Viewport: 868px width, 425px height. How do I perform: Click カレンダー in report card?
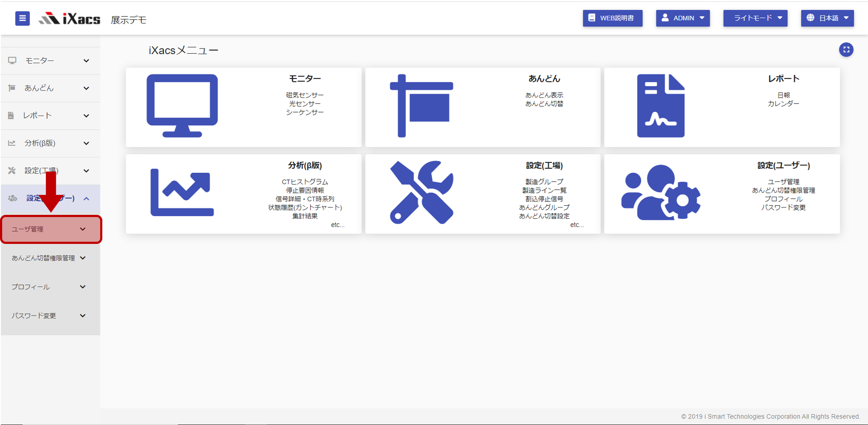[783, 104]
